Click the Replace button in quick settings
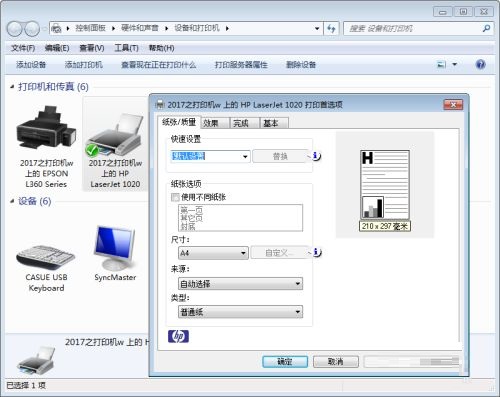 click(280, 156)
